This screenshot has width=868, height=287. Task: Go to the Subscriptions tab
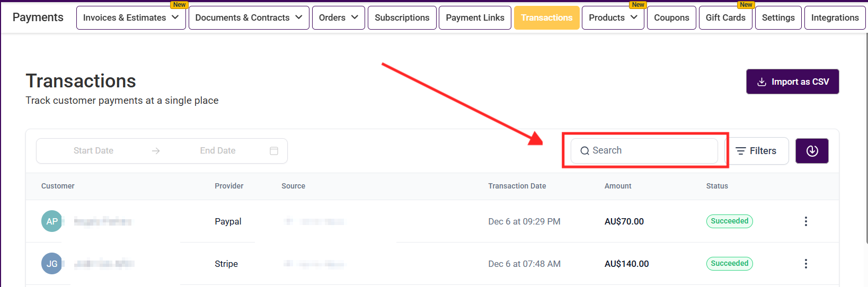(x=402, y=17)
